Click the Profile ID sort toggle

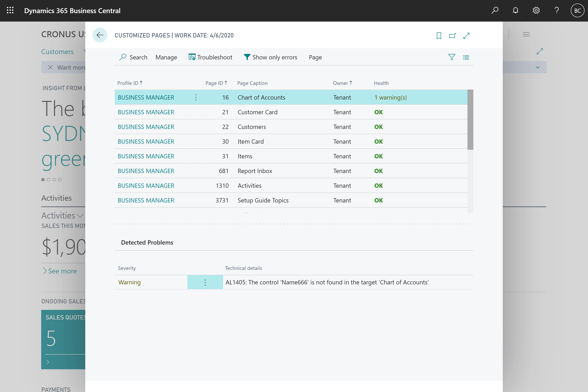tap(142, 83)
